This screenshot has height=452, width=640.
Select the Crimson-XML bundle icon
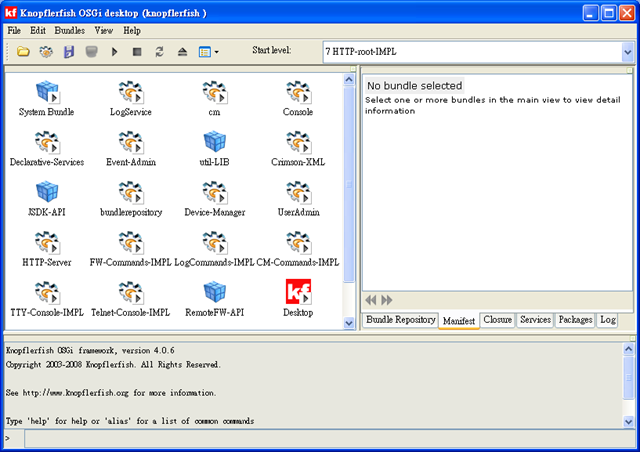[x=298, y=142]
